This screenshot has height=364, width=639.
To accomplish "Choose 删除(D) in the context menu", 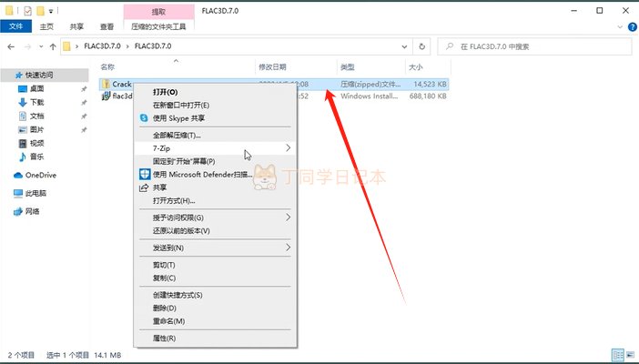I will [215, 308].
